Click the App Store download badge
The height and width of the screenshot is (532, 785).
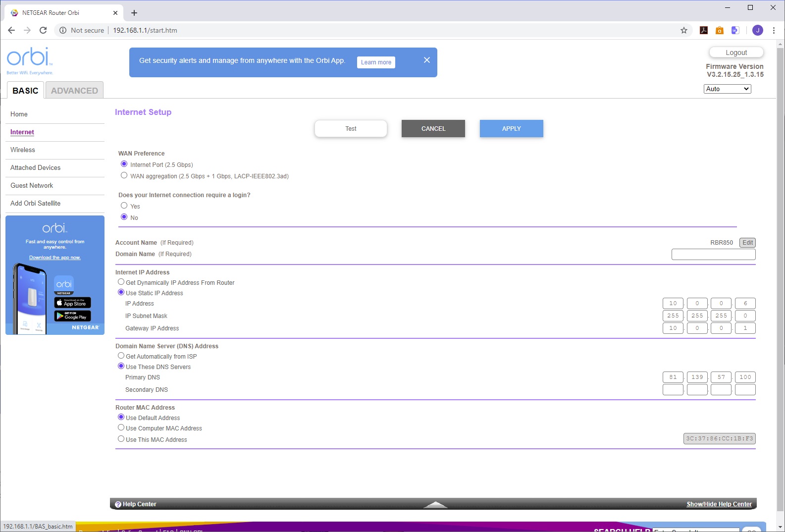(x=73, y=303)
